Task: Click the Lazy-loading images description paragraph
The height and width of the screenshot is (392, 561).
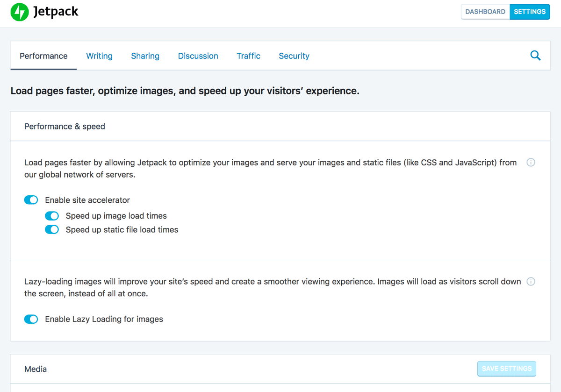Action: 273,288
